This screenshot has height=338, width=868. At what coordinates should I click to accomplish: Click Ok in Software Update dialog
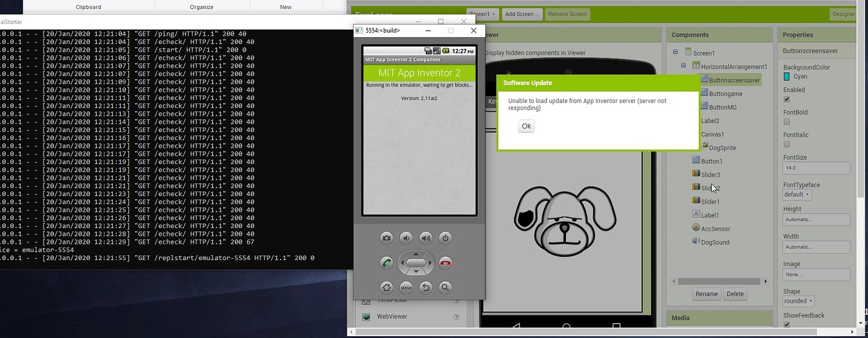[x=526, y=126]
